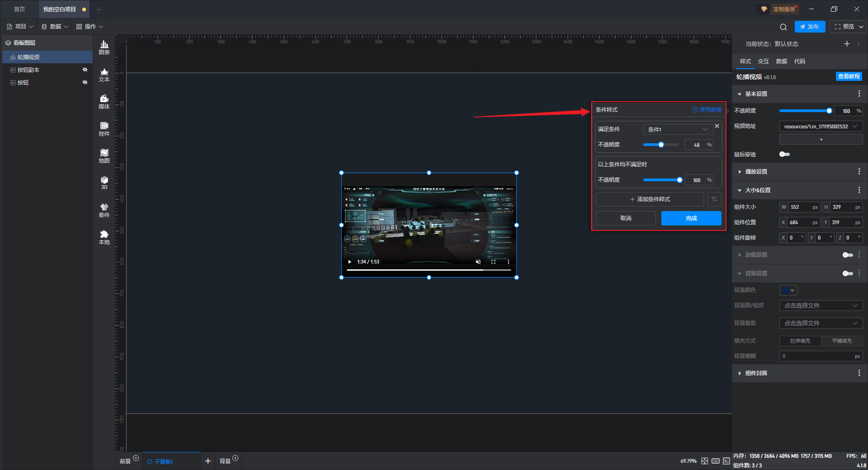Open the 文本 text components icon

pos(104,75)
